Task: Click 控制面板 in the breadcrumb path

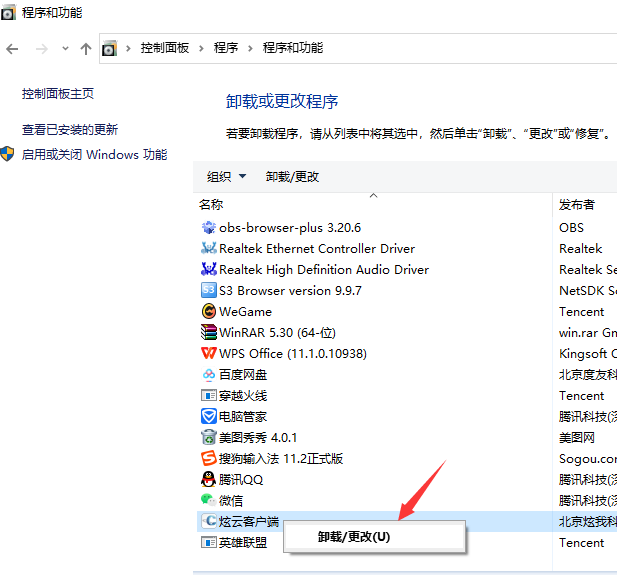Action: [x=165, y=48]
